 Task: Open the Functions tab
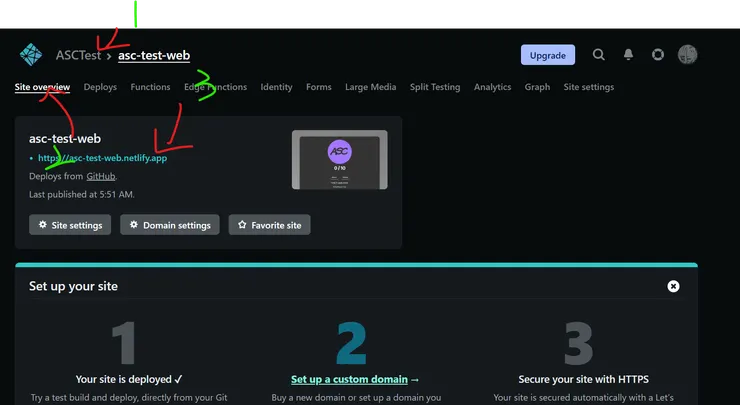(151, 87)
